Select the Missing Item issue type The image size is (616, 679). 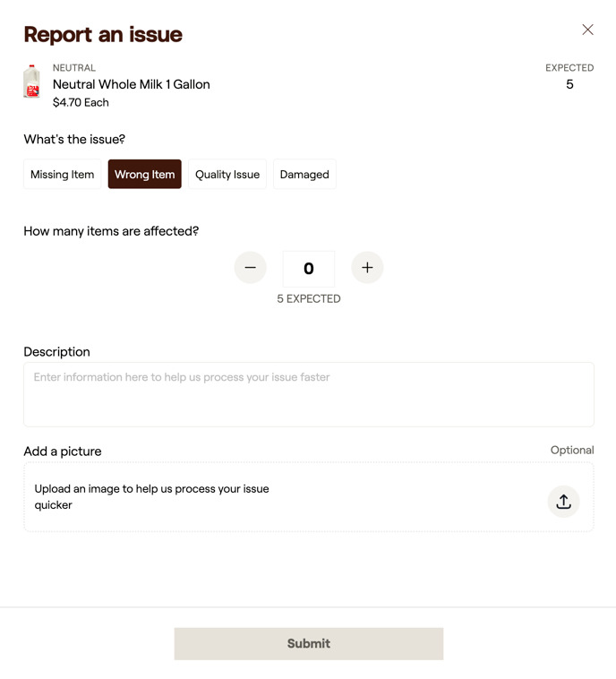(x=62, y=175)
